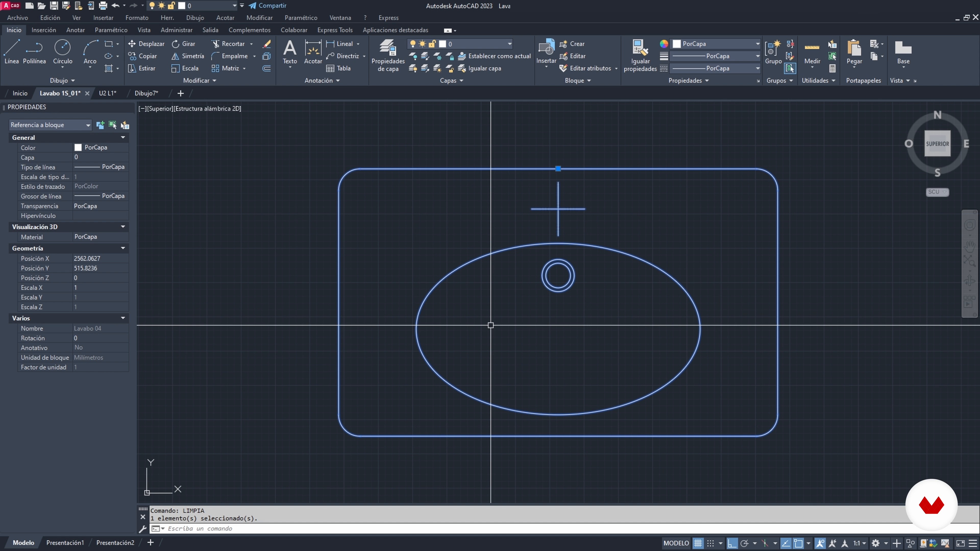This screenshot has width=980, height=551.
Task: Collapse the General properties section
Action: 123,137
